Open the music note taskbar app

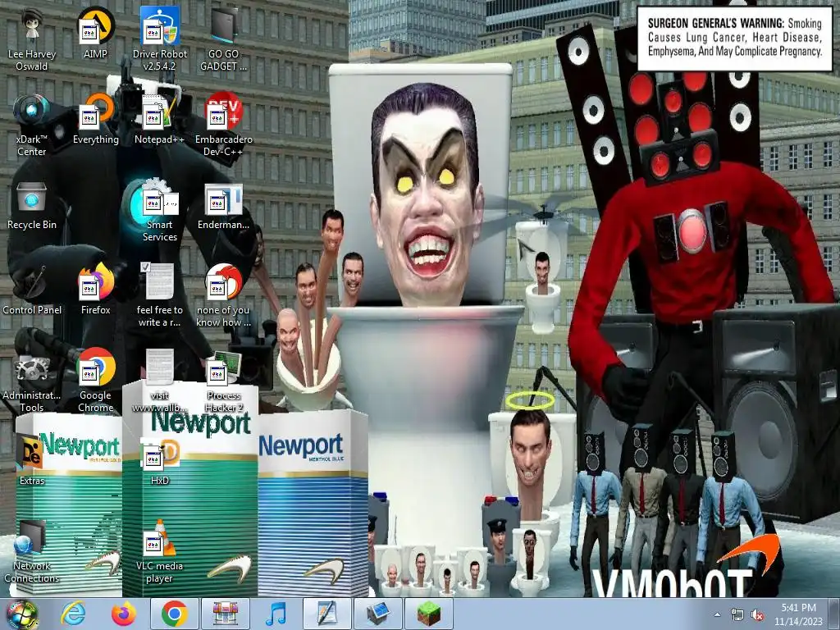[x=276, y=614]
